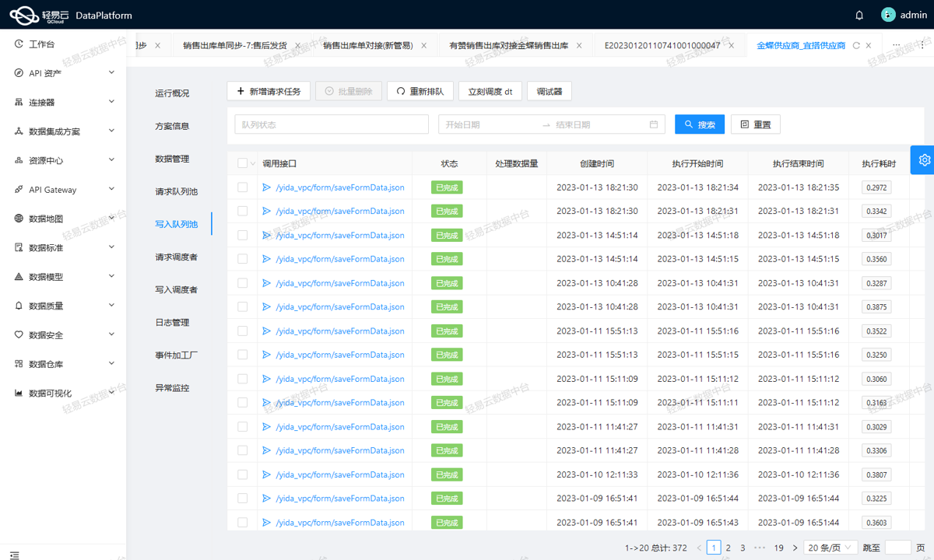
Task: Click the 数据地图 globe icon
Action: click(19, 219)
